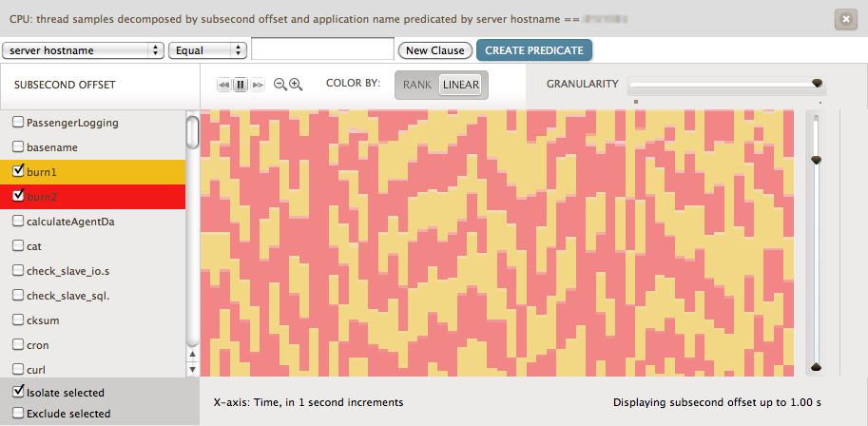Zoom out with the magnifier minus icon
Screen dimensions: 868x426
pyautogui.click(x=280, y=85)
